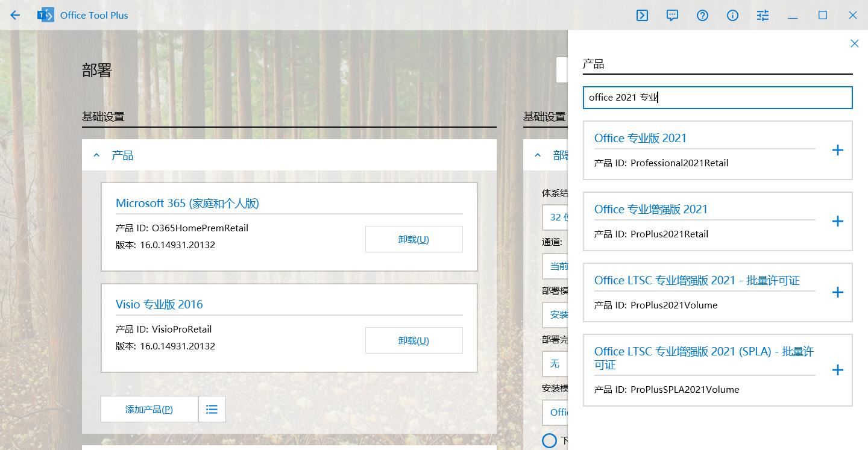Close the 产品 side panel
The height and width of the screenshot is (450, 868).
(x=854, y=43)
